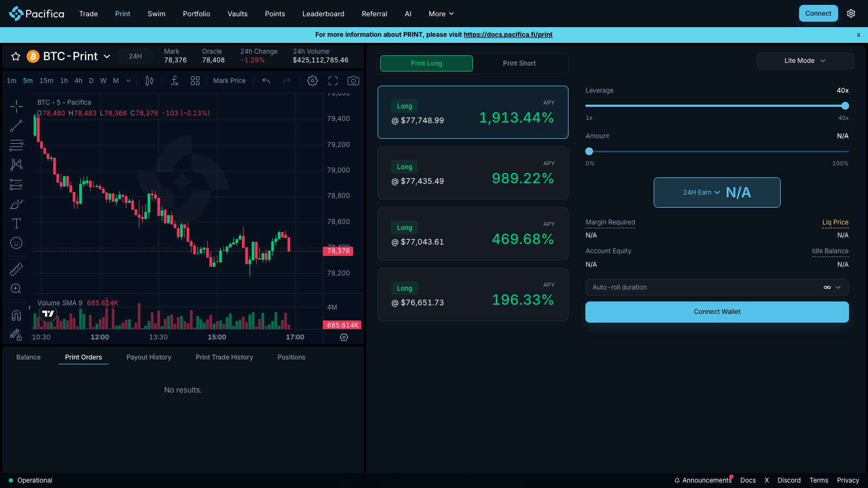The width and height of the screenshot is (868, 488).
Task: Click the Amount slider handle
Action: click(589, 151)
